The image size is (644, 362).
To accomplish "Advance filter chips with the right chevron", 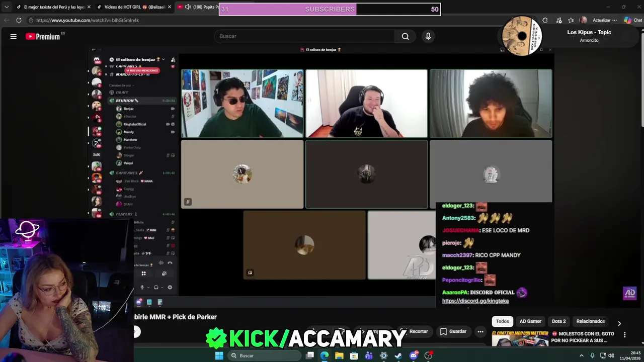I will (619, 323).
